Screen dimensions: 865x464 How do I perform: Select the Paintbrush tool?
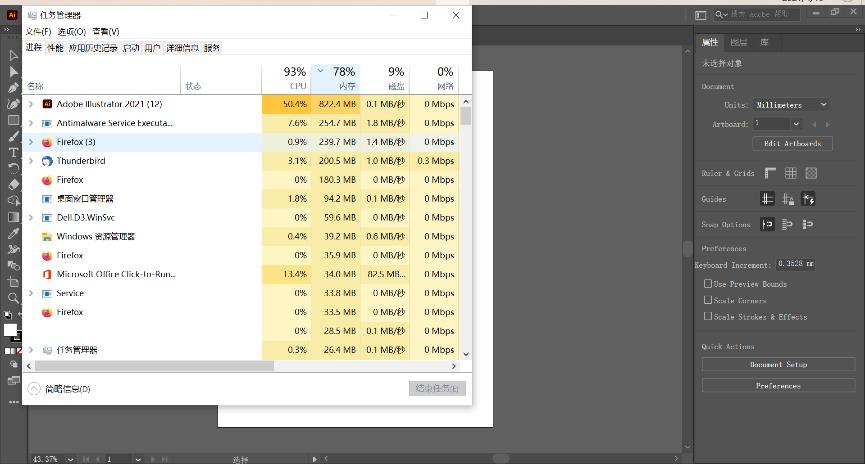pos(13,136)
